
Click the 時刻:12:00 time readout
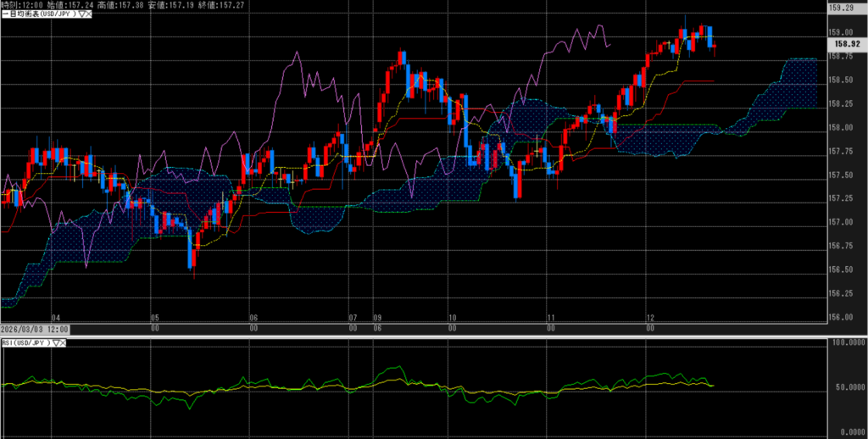pyautogui.click(x=19, y=5)
